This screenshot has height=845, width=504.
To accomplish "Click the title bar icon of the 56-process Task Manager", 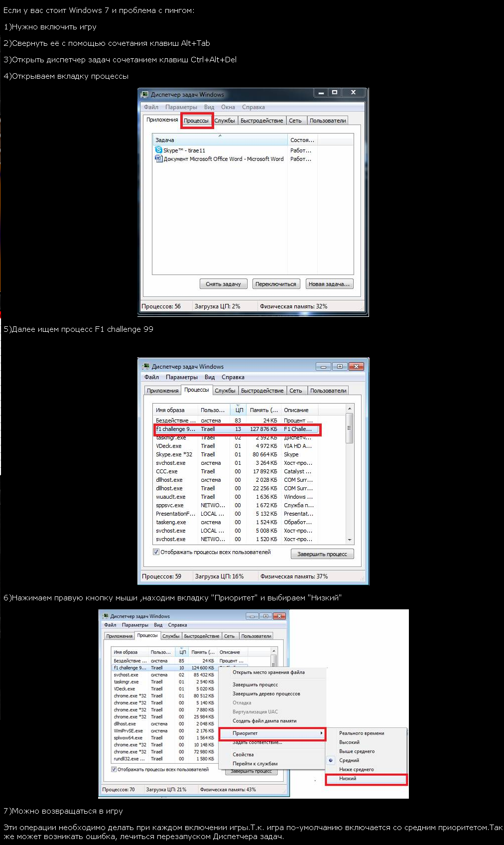I will (x=145, y=94).
